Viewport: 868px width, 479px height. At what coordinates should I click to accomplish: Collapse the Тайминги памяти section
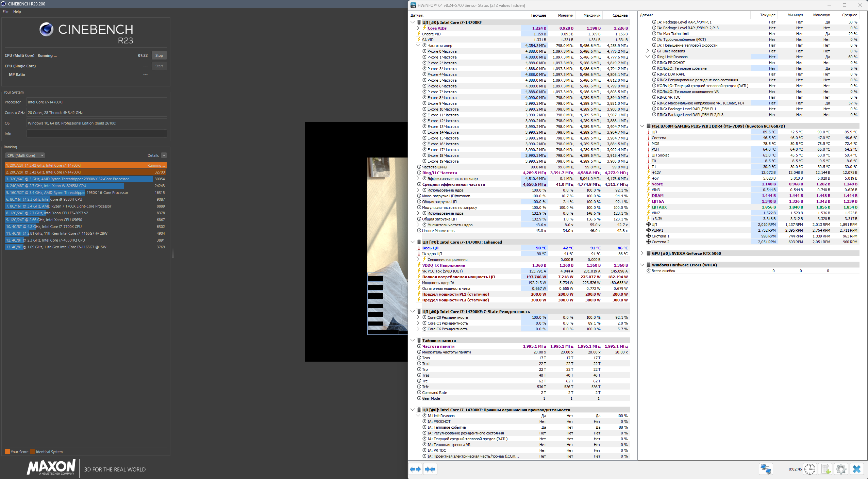coord(413,341)
